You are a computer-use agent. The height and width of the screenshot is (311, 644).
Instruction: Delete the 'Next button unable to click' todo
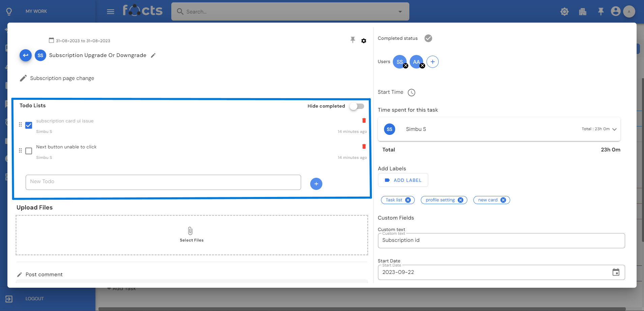[364, 146]
